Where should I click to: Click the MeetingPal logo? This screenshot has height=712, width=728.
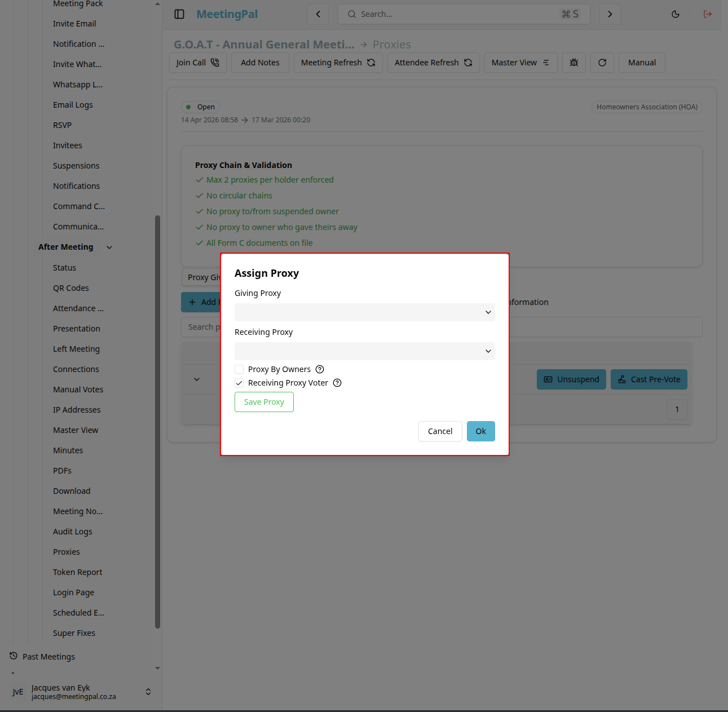point(227,14)
